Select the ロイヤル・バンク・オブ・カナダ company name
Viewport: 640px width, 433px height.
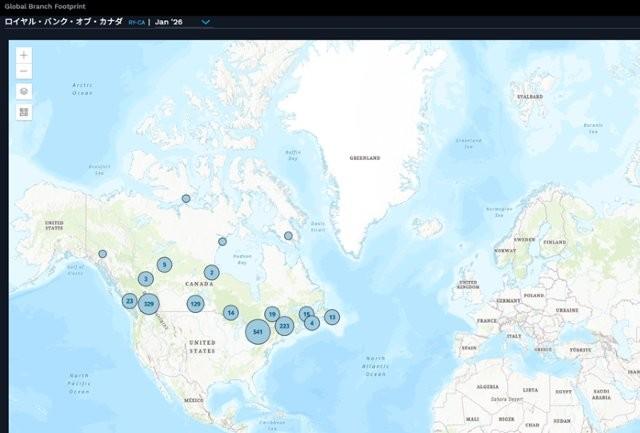[x=64, y=21]
